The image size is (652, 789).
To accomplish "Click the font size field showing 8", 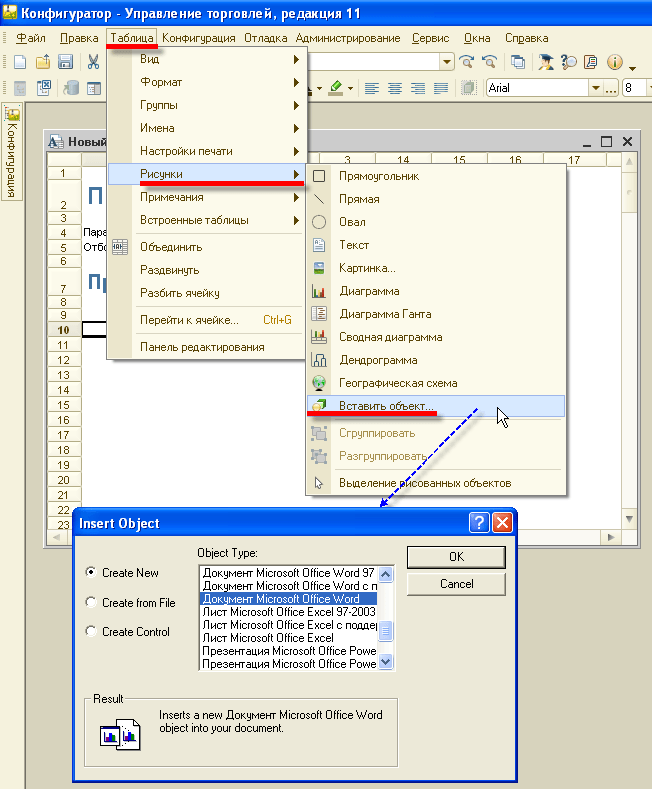I will [x=633, y=89].
